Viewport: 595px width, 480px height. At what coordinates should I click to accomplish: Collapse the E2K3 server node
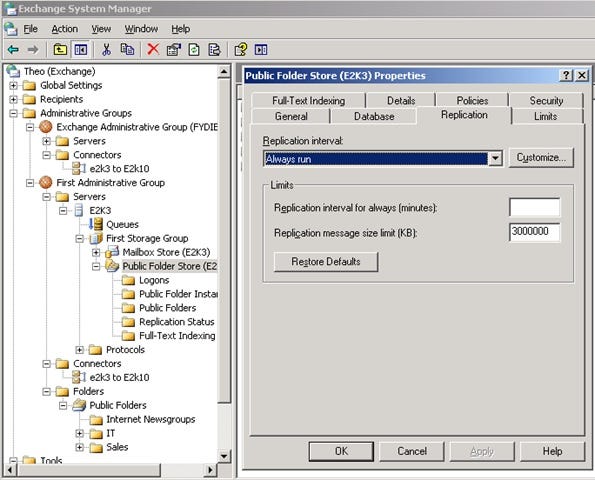[x=63, y=211]
